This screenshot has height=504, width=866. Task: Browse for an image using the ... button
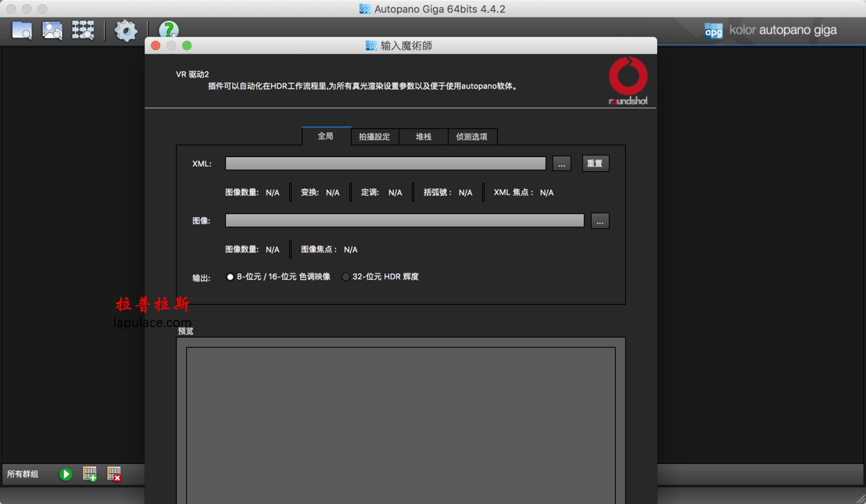[599, 220]
